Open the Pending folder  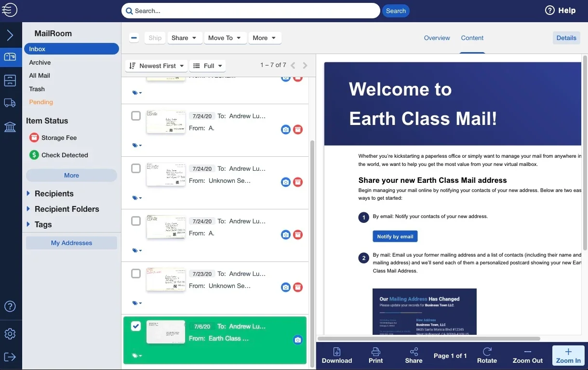coord(41,102)
